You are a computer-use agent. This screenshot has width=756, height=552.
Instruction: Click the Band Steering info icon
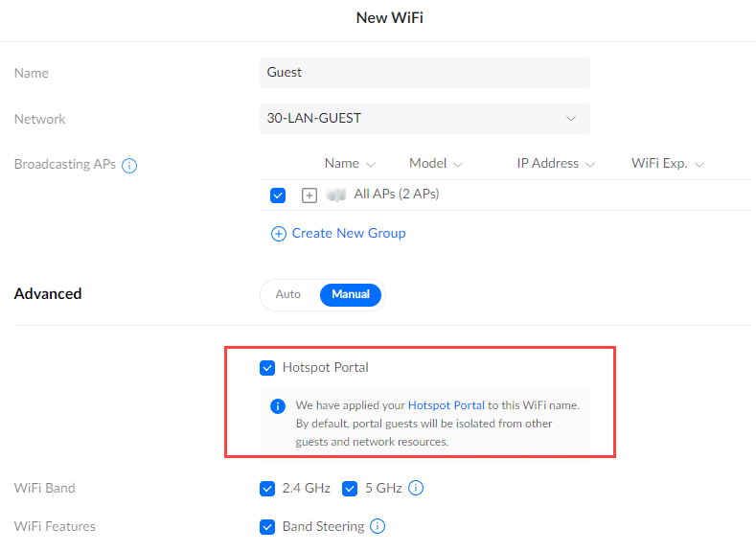(x=378, y=526)
